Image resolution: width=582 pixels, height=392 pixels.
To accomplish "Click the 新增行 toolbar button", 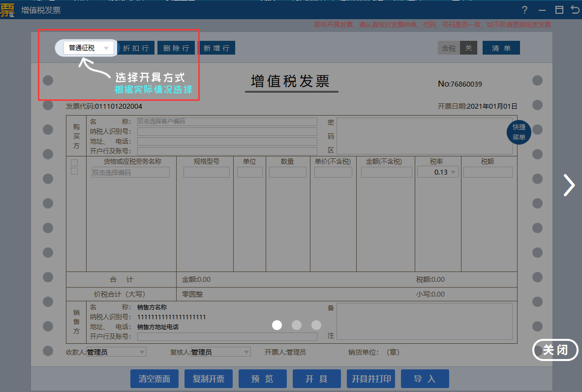I will pyautogui.click(x=216, y=48).
